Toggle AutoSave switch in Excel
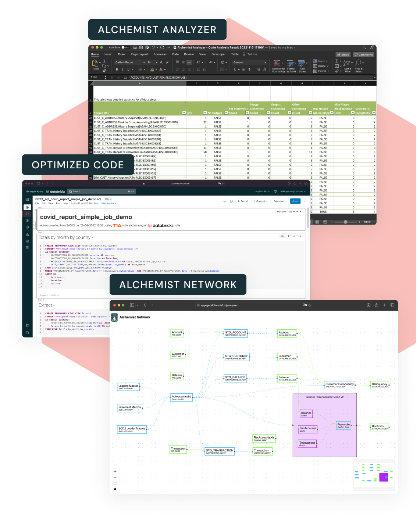 (125, 47)
